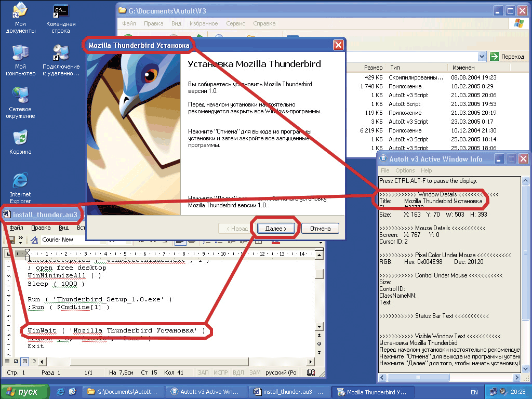532x399 pixels.
Task: Select the Мой компьютер desktop icon
Action: 20,61
